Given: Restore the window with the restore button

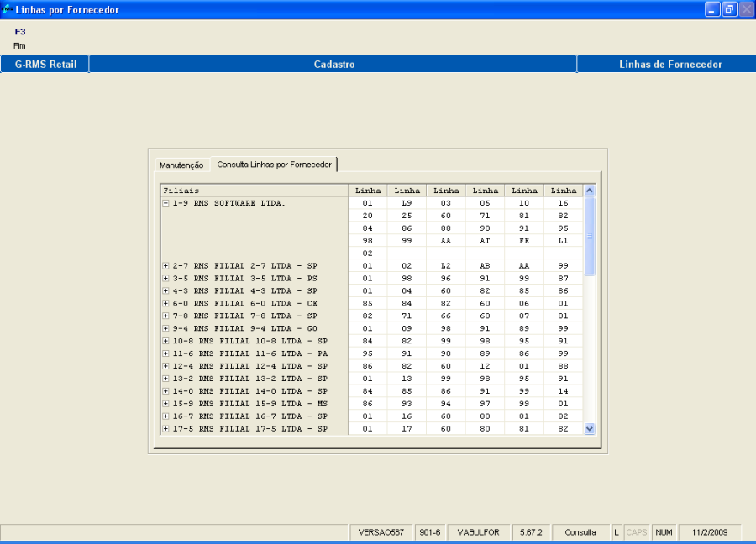Looking at the screenshot, I should pyautogui.click(x=729, y=9).
